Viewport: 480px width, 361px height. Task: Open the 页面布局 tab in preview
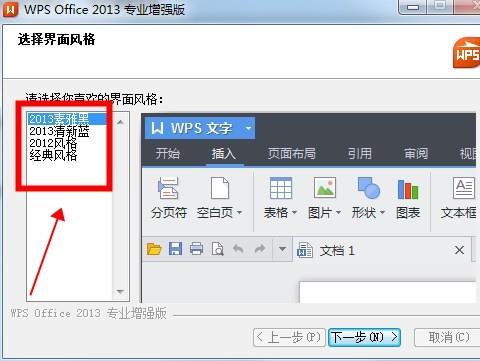[x=292, y=153]
